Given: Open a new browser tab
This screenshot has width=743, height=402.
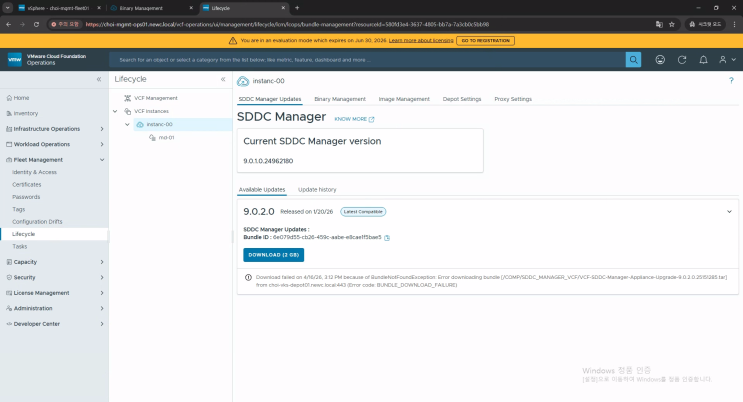Looking at the screenshot, I should [297, 8].
